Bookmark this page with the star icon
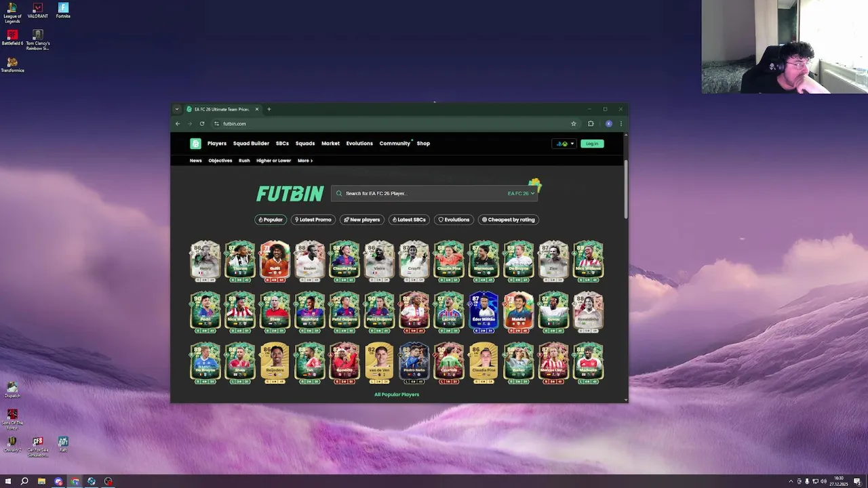The image size is (868, 488). [574, 123]
